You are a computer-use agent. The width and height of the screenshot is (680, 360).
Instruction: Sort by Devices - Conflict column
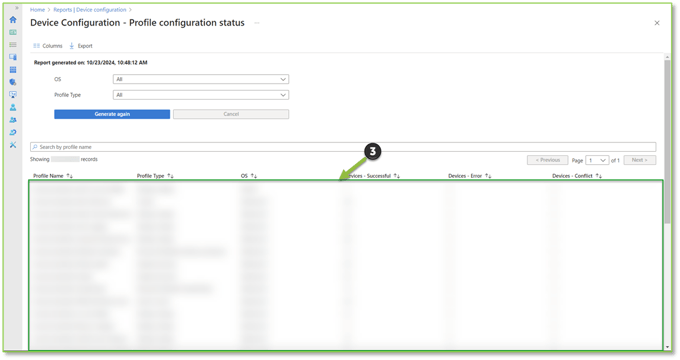point(577,176)
